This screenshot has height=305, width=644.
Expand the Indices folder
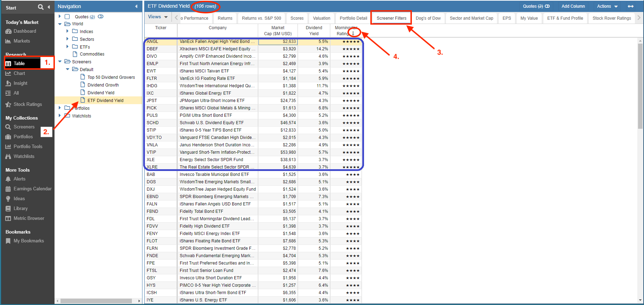point(67,31)
